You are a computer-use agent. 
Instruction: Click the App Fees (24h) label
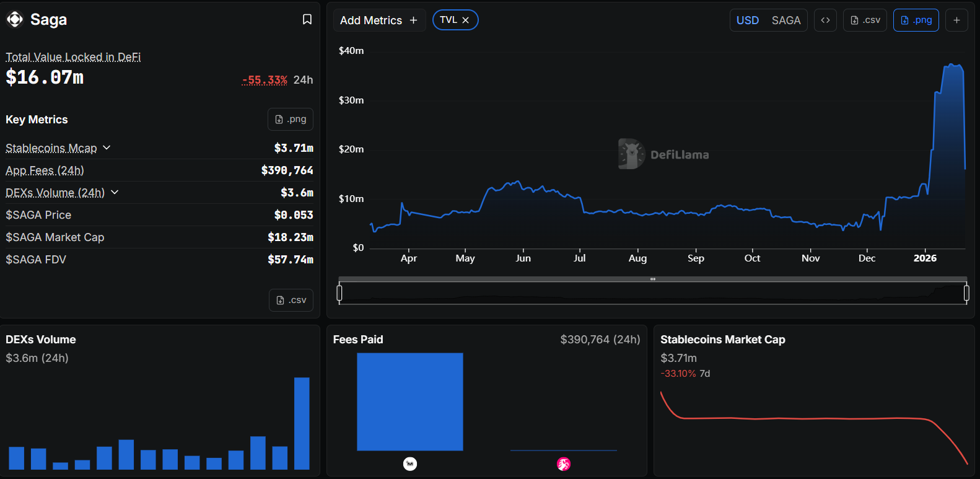[x=45, y=170]
